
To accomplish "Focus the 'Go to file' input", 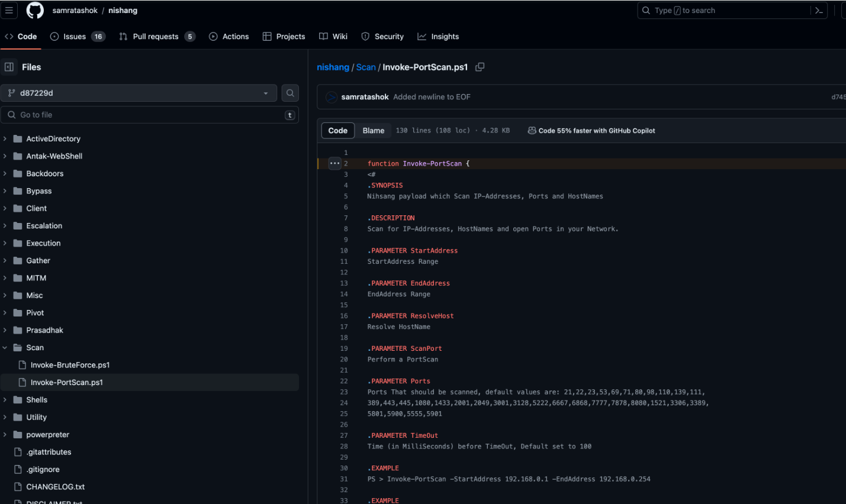I will (x=149, y=115).
